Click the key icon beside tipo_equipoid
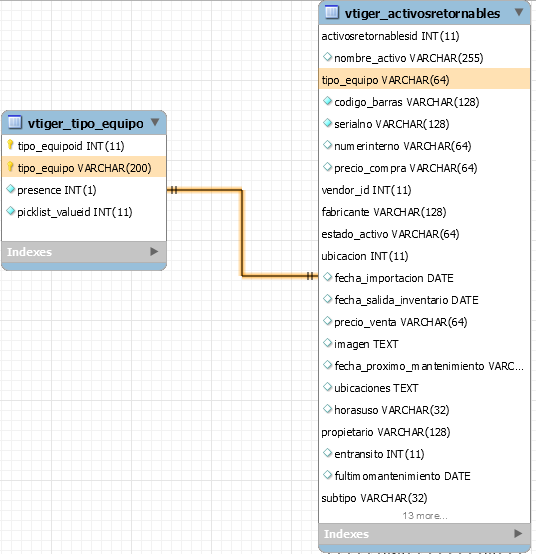Viewport: 536px width, 555px height. (11, 145)
